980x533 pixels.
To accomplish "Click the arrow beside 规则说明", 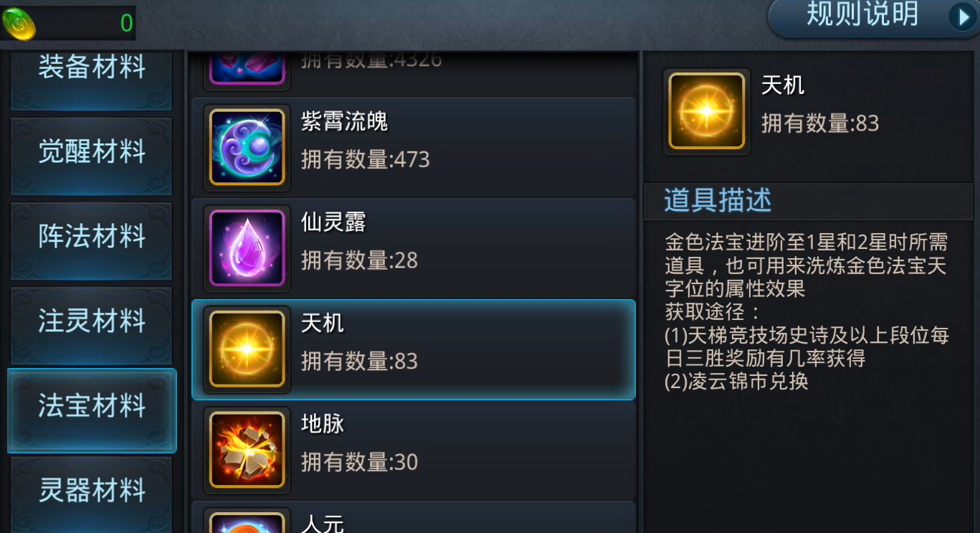I will pos(962,16).
